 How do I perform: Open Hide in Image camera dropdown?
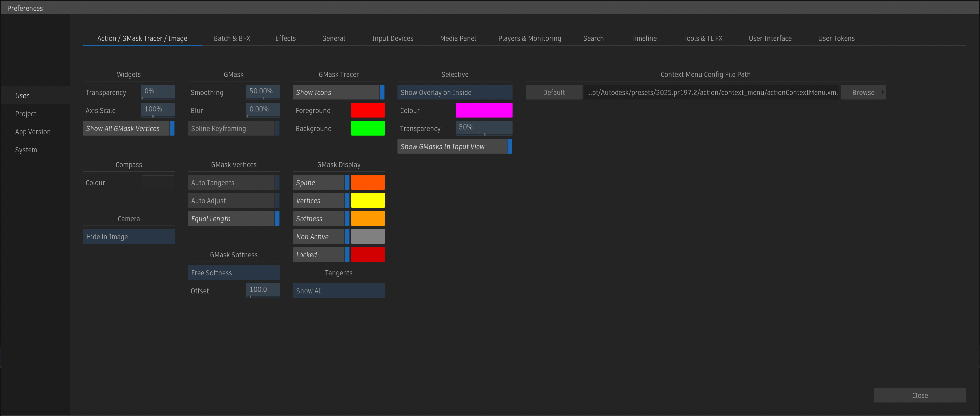point(128,237)
